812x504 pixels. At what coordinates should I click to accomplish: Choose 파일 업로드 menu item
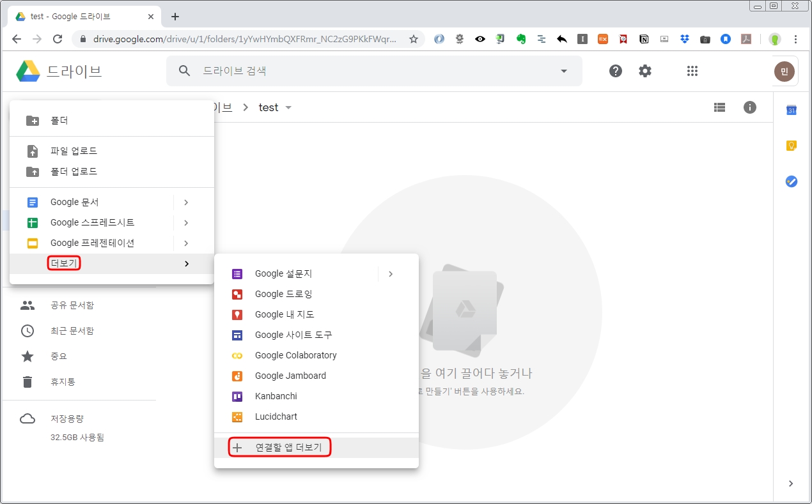pyautogui.click(x=112, y=151)
